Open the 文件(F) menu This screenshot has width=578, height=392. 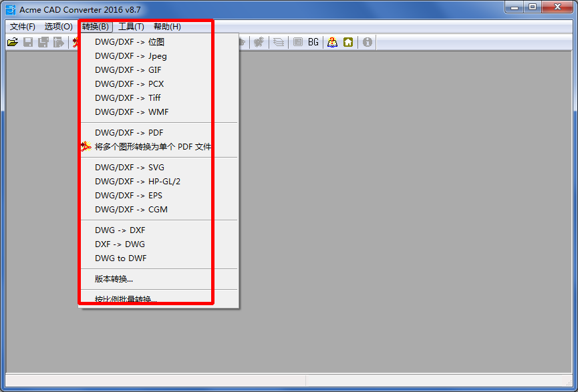point(21,26)
